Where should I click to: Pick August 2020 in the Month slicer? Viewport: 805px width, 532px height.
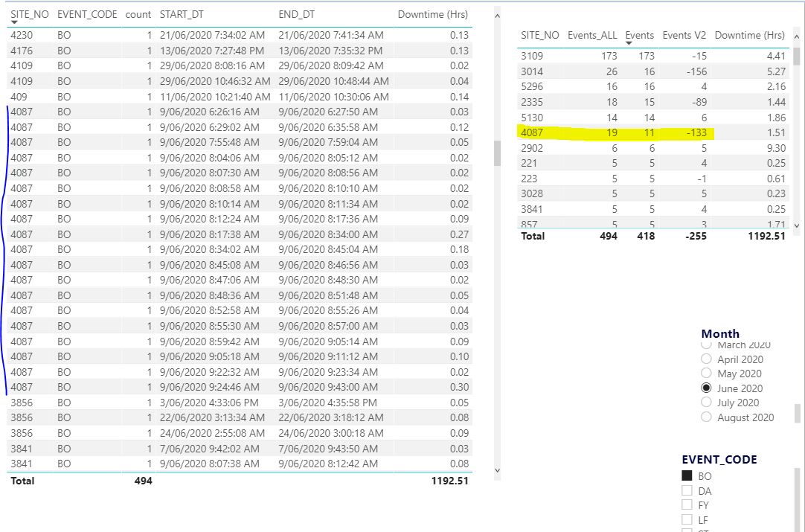tap(706, 417)
